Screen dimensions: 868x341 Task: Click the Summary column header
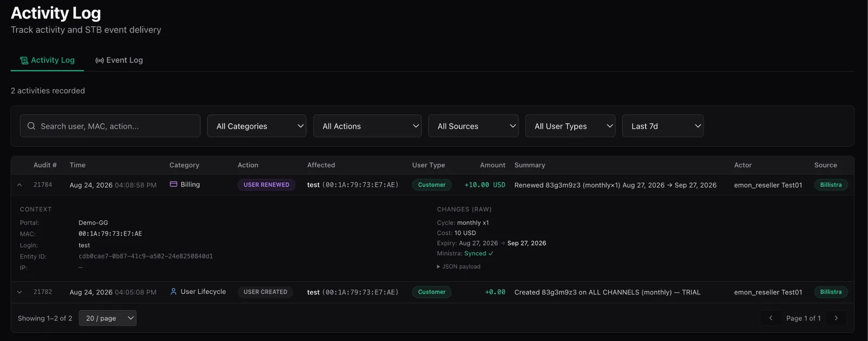[x=529, y=165]
